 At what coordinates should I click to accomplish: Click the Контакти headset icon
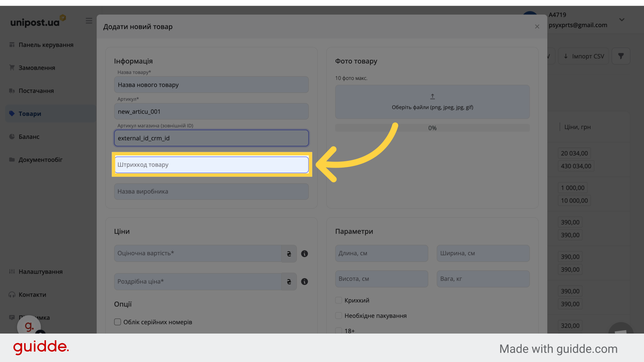click(x=12, y=295)
